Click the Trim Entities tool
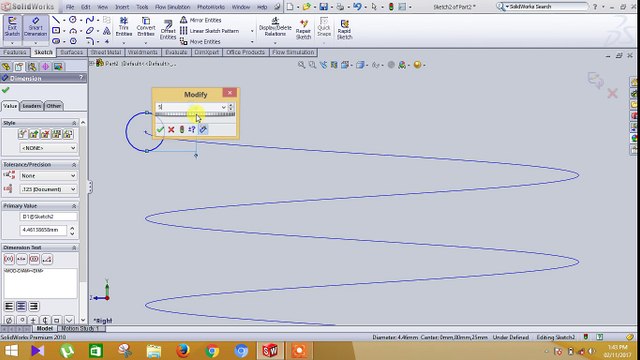640x360 pixels. point(124,27)
